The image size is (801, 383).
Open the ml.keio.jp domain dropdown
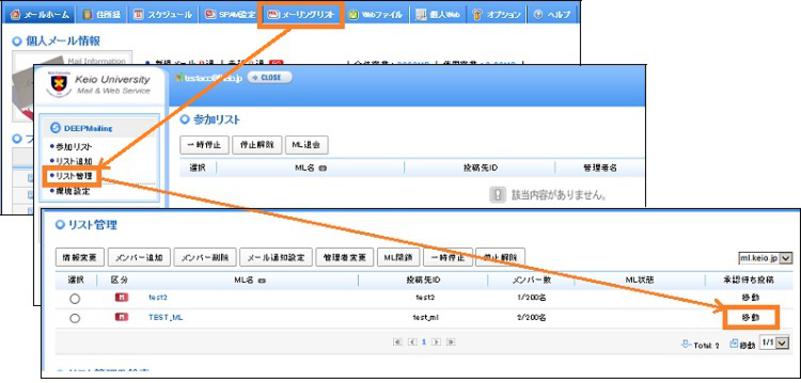pos(765,258)
